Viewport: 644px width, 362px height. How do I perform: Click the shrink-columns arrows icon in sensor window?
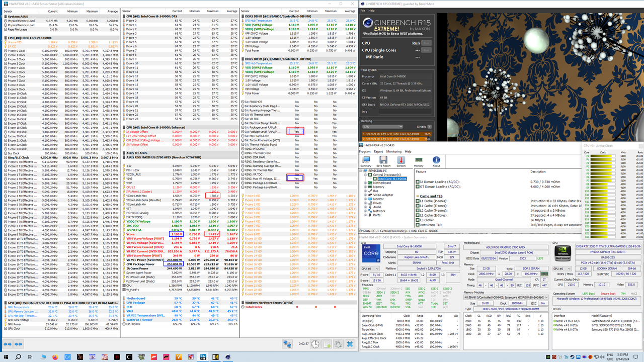(19, 344)
